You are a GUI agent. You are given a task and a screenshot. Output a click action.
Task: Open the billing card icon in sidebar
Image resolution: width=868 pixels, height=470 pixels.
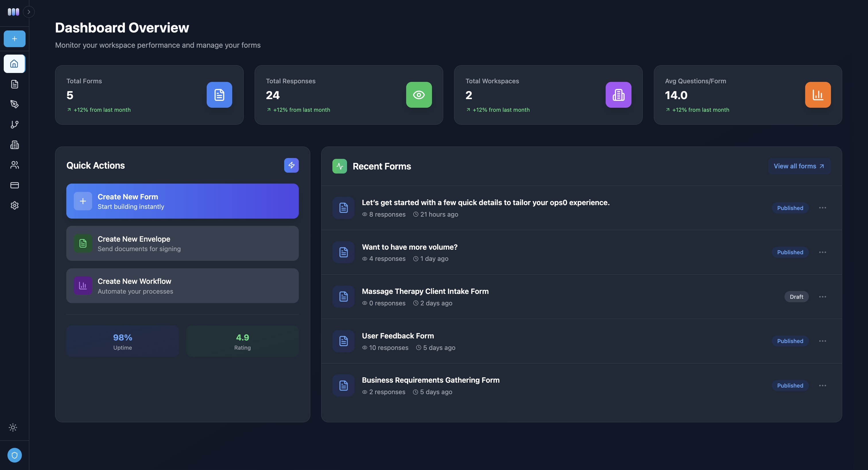[14, 185]
